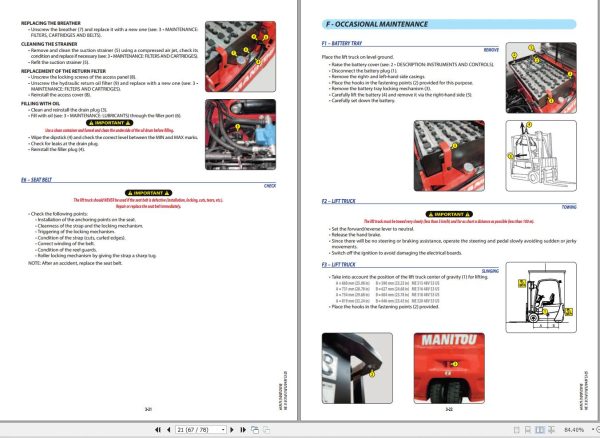Go to the first page of the document
This screenshot has height=438, width=600.
[158, 430]
